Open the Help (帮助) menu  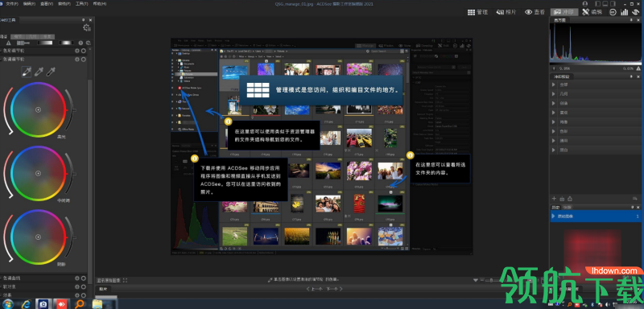point(99,4)
